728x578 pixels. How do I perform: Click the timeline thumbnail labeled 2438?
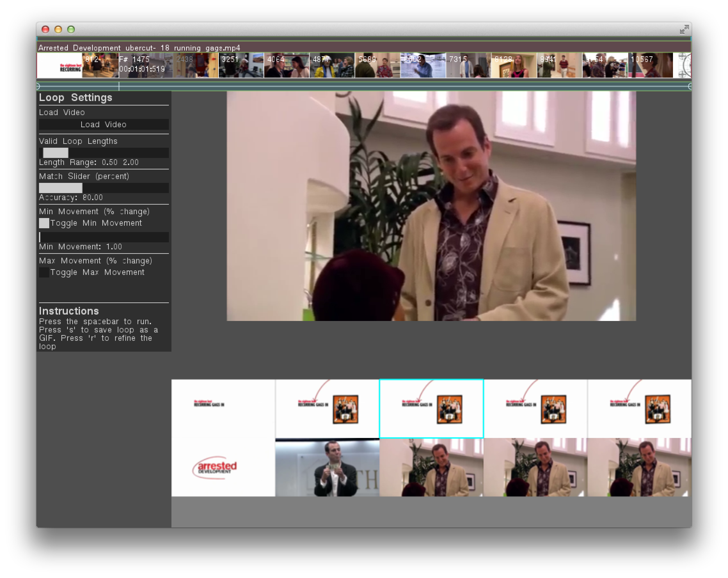[195, 66]
